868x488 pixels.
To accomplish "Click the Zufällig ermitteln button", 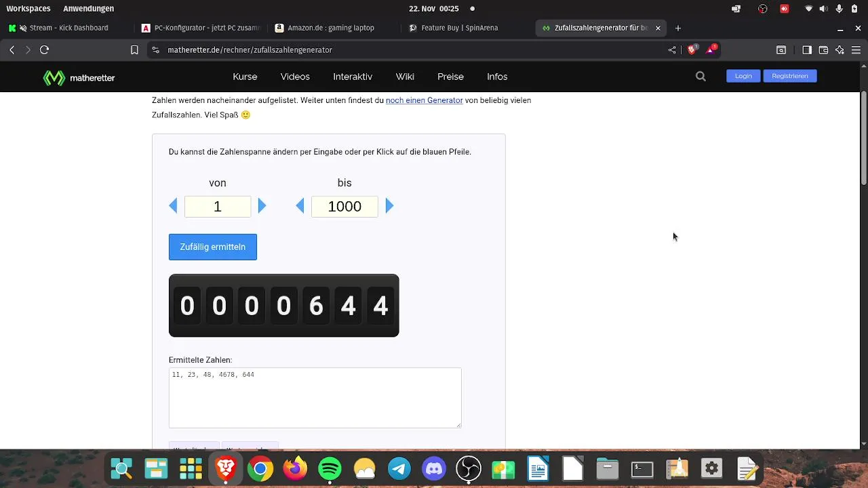I will tap(213, 247).
